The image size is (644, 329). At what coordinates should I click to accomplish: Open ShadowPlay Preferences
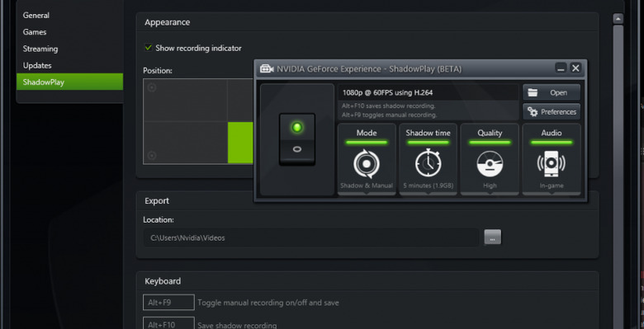552,111
